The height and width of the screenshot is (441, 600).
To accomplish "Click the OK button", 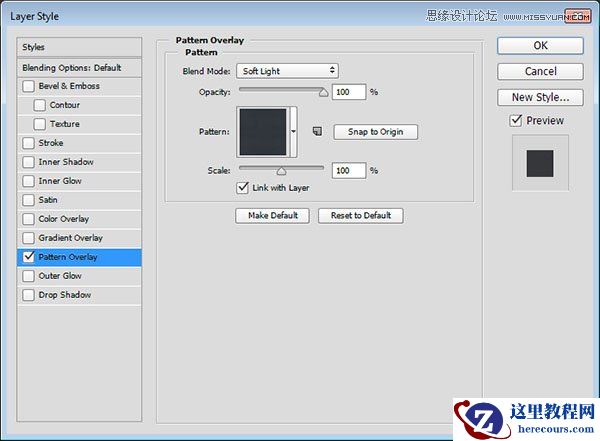I will [540, 46].
